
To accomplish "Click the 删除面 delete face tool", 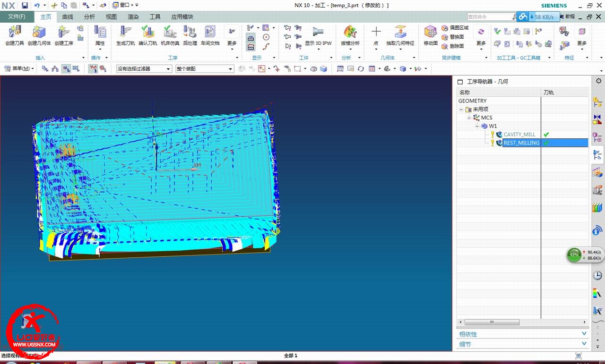I will (453, 46).
